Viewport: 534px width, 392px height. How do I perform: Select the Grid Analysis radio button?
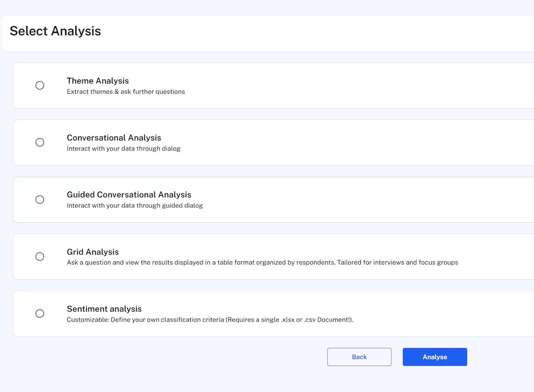40,257
